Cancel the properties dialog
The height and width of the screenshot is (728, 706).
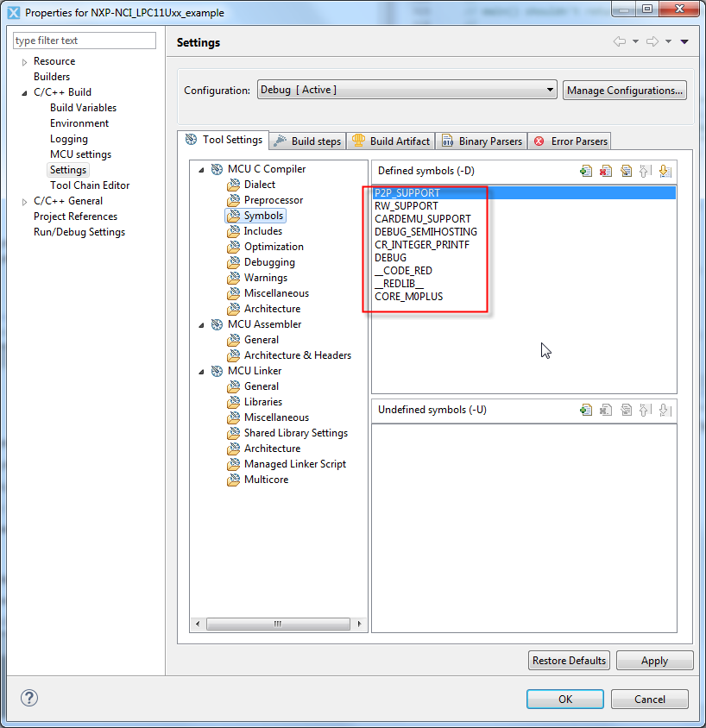pyautogui.click(x=650, y=699)
